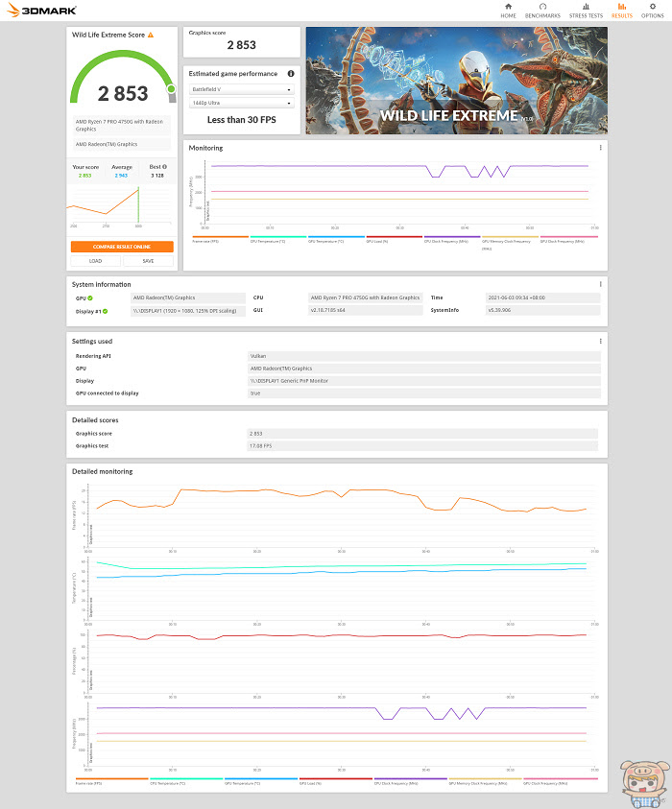Click the Best score value 3 128
The width and height of the screenshot is (672, 809).
pyautogui.click(x=156, y=176)
